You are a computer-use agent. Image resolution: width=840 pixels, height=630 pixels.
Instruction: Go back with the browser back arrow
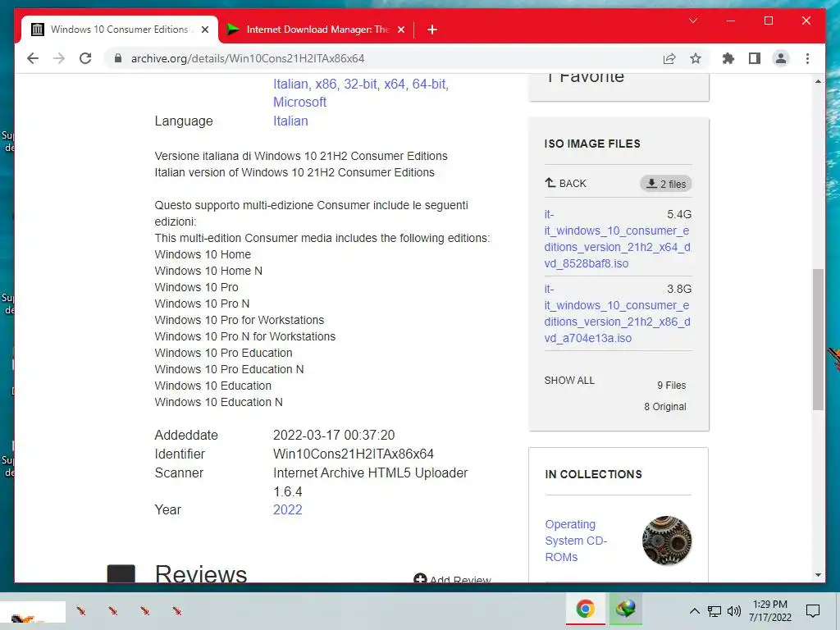point(33,58)
